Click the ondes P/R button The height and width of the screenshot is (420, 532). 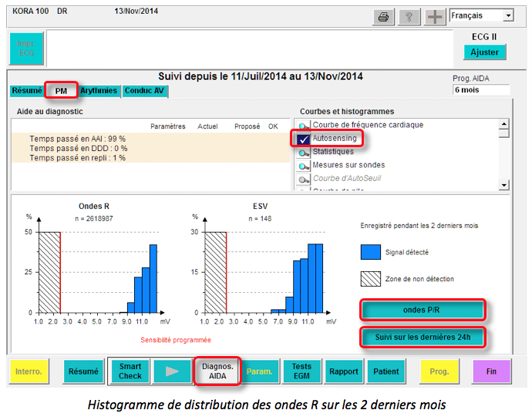[423, 310]
